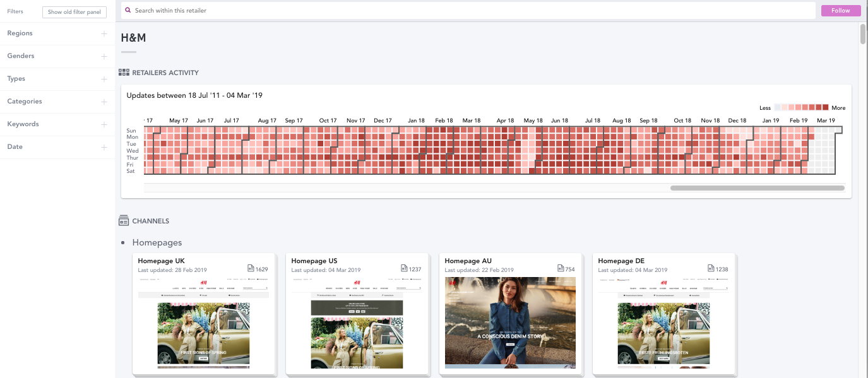Click the Channels section icon
Screen dimensions: 868x378
pyautogui.click(x=124, y=221)
